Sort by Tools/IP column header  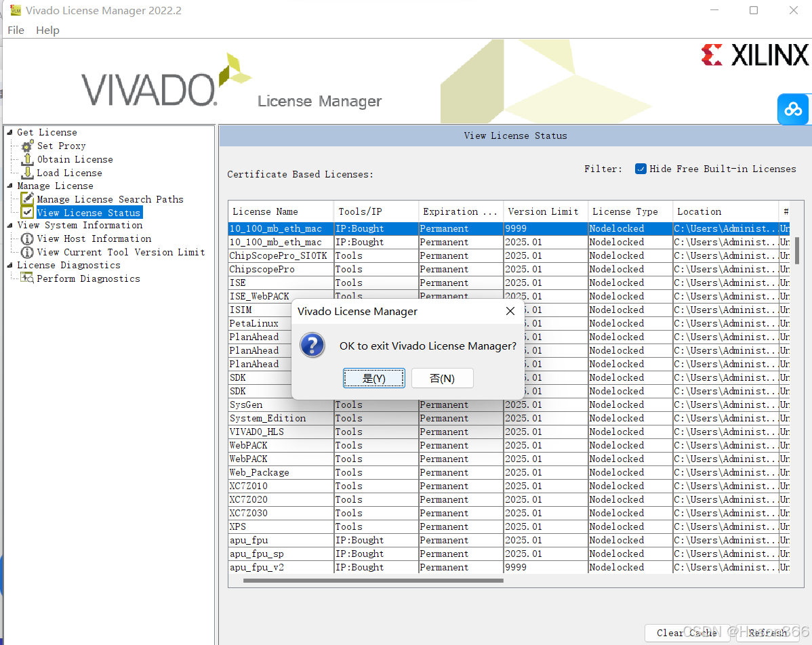tap(376, 211)
